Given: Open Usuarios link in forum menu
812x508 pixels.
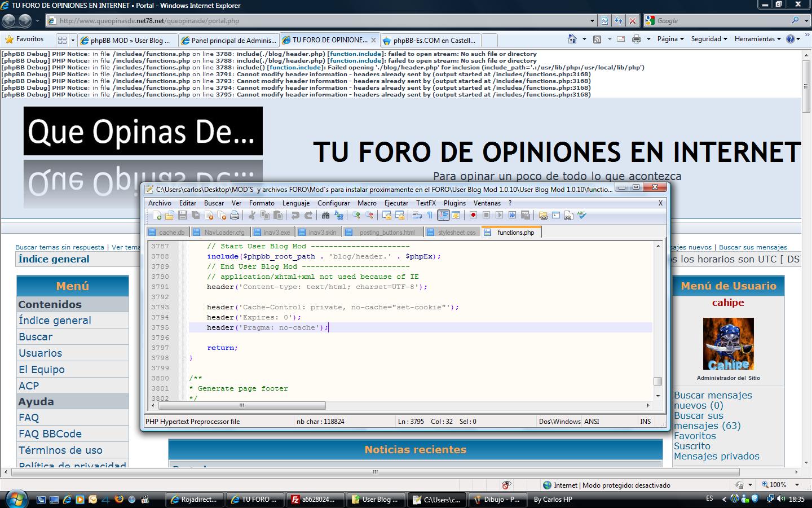Looking at the screenshot, I should [x=40, y=353].
